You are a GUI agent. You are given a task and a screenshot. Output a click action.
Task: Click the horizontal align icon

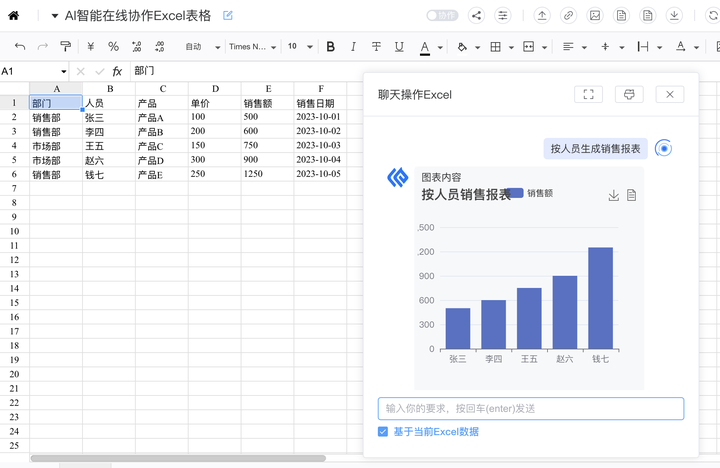tap(568, 46)
